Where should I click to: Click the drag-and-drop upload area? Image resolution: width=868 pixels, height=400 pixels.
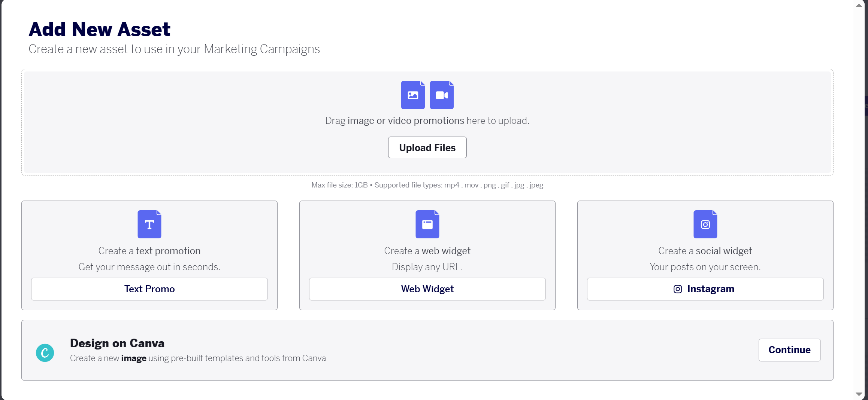(x=427, y=122)
